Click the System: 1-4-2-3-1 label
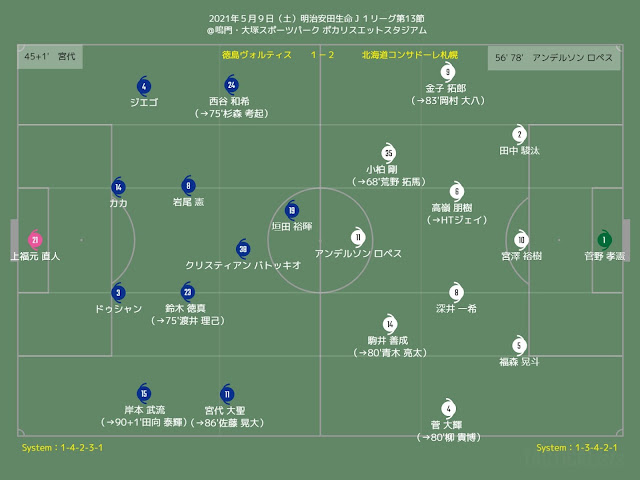Screen dimensions: 640x480 [x=62, y=447]
